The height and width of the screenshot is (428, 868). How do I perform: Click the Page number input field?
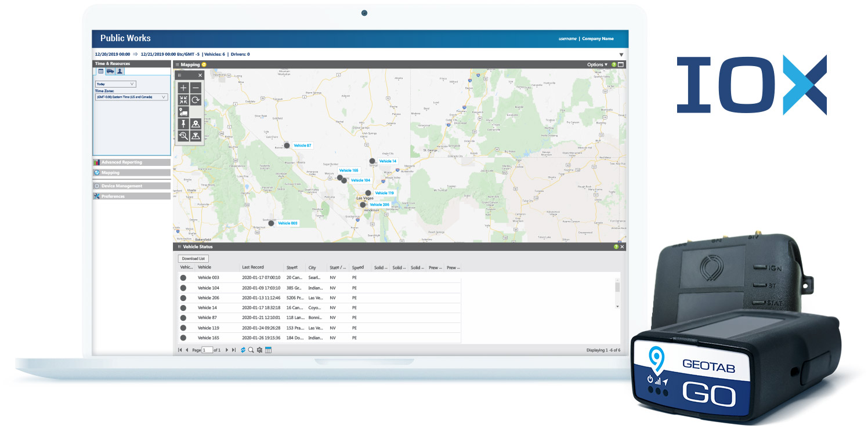(x=207, y=350)
